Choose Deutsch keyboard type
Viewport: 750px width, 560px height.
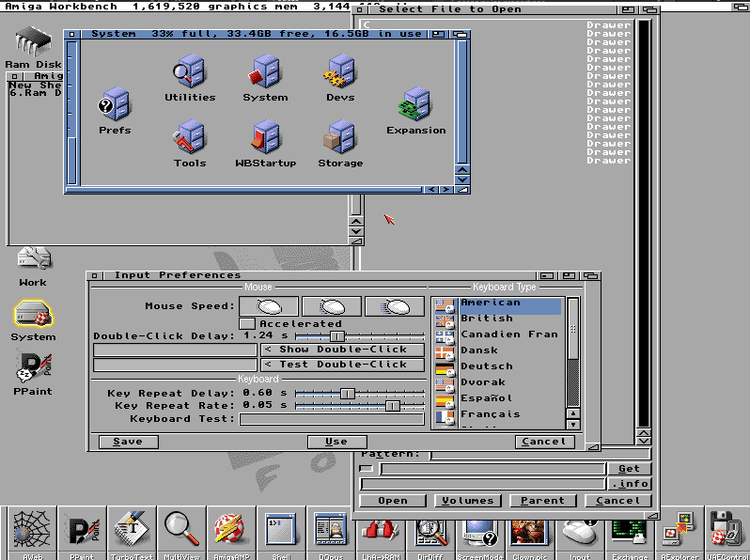pyautogui.click(x=486, y=366)
